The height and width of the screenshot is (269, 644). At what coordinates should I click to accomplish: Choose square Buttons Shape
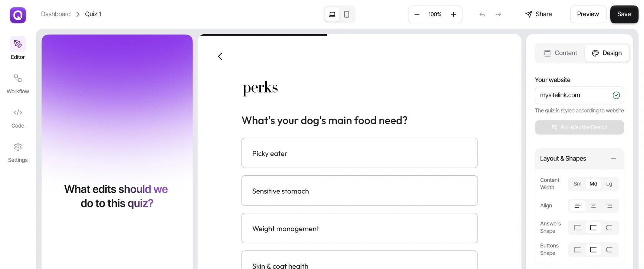click(x=578, y=250)
